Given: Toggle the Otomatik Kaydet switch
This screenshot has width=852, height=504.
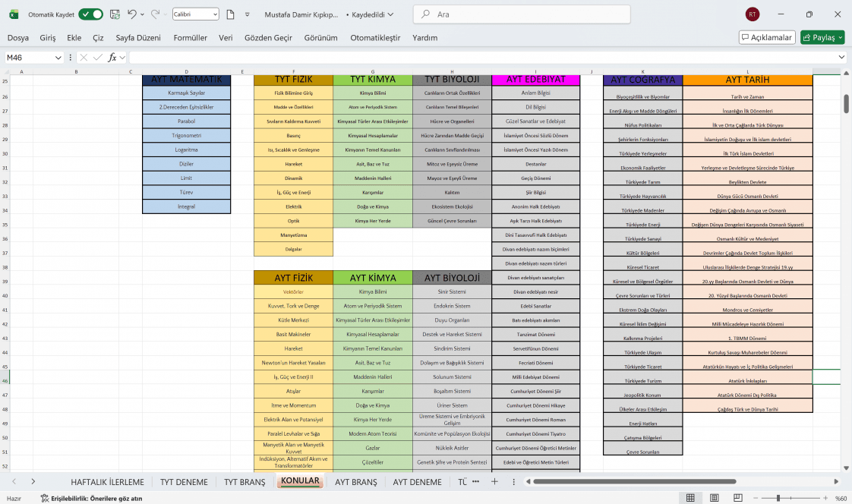Looking at the screenshot, I should pos(90,14).
